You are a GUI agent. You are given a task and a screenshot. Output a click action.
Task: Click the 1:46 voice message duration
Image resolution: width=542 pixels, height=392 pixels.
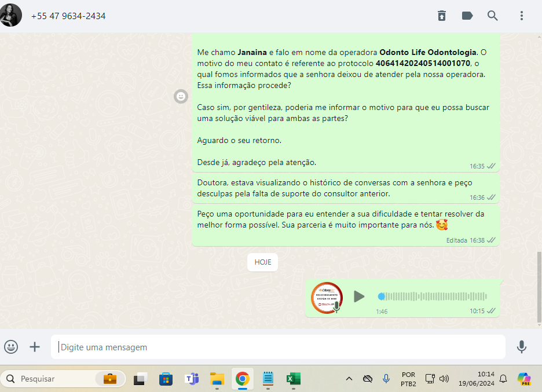point(382,312)
